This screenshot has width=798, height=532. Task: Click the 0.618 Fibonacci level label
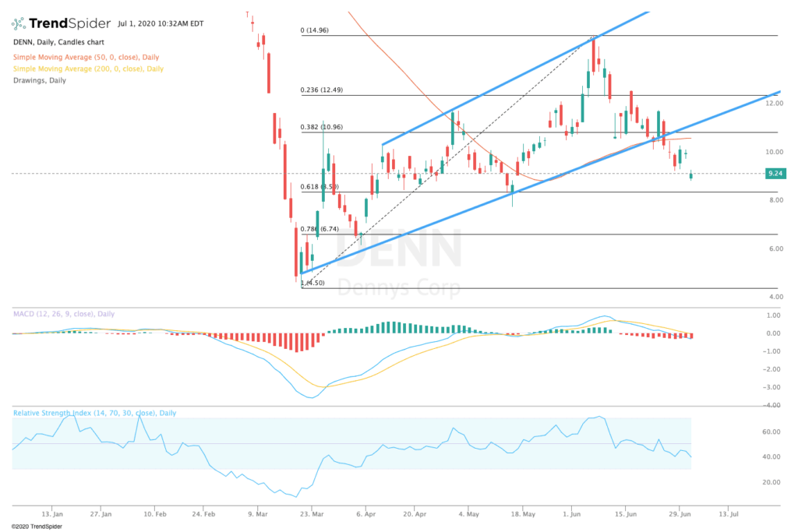(320, 187)
